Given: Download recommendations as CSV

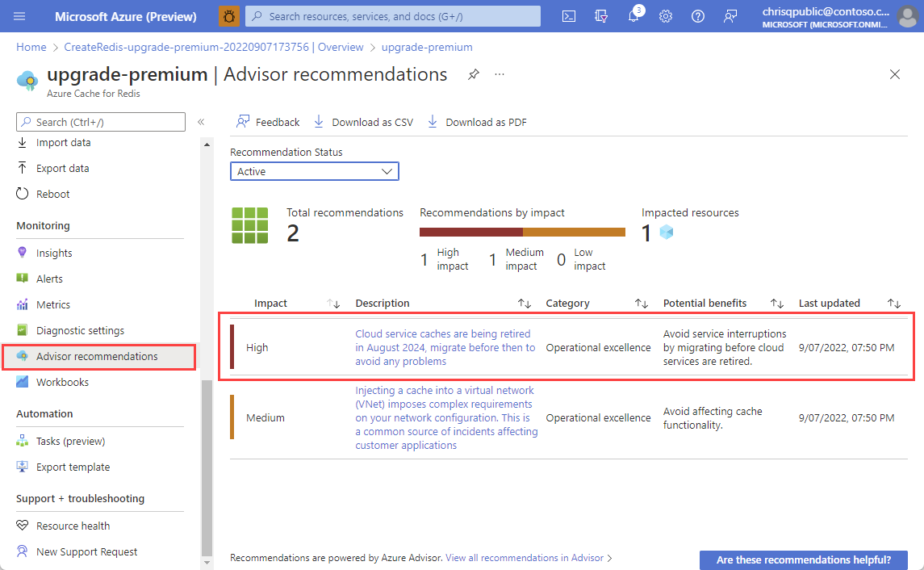Looking at the screenshot, I should (x=364, y=122).
